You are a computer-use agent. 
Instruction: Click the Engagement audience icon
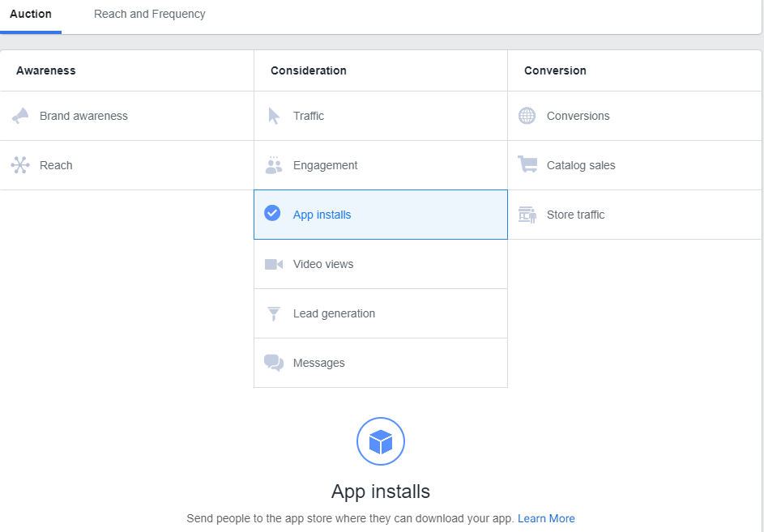tap(274, 164)
